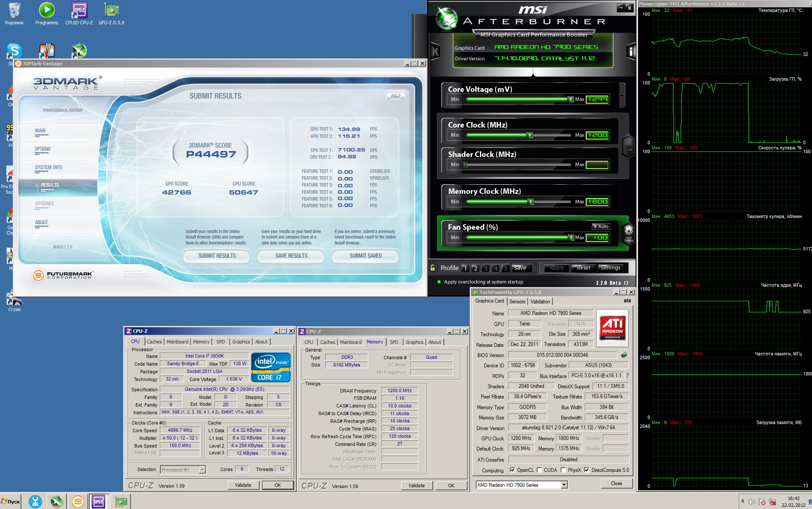This screenshot has width=812, height=509.
Task: Open the Graphics tab in the right CPU-Z window
Action: coord(414,342)
